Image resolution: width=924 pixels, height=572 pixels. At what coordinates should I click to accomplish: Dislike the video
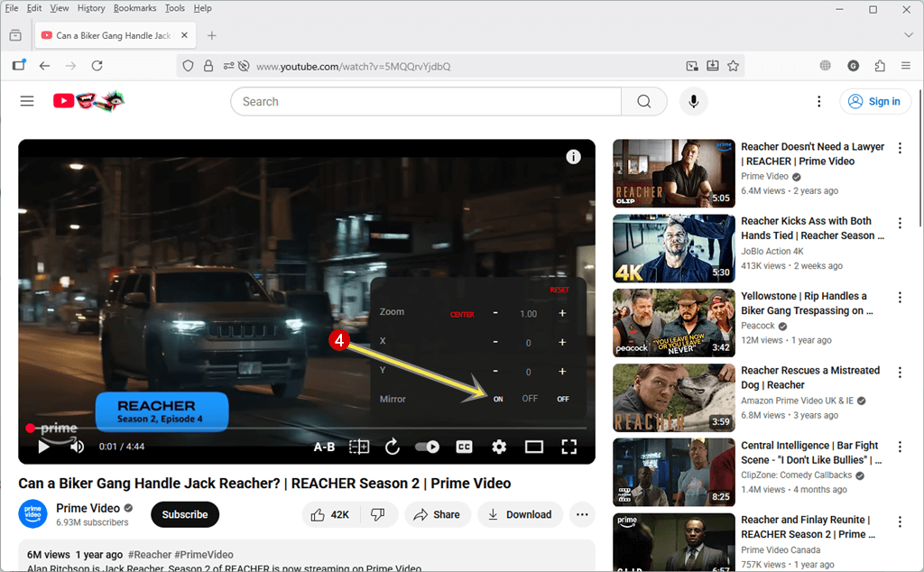[x=378, y=514]
